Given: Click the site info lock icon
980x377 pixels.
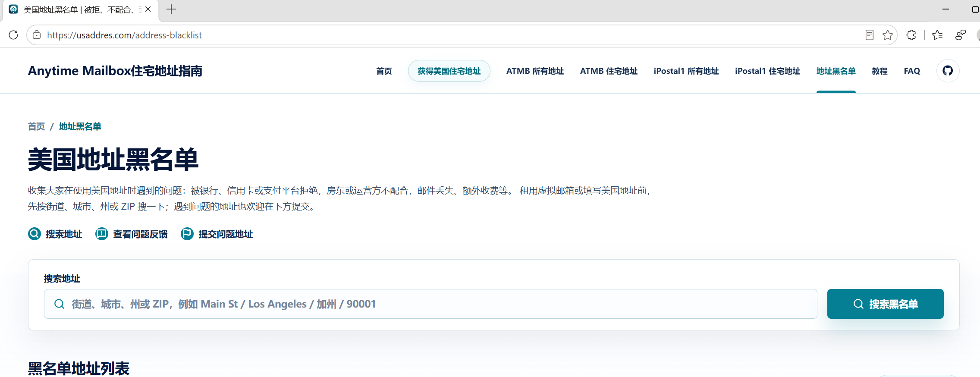Looking at the screenshot, I should (37, 35).
